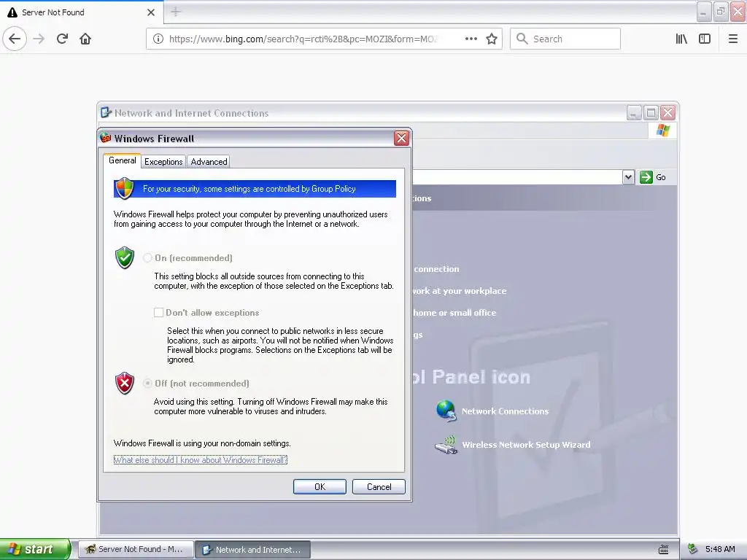The image size is (747, 560).
Task: Bookmark this page with star icon
Action: point(492,39)
